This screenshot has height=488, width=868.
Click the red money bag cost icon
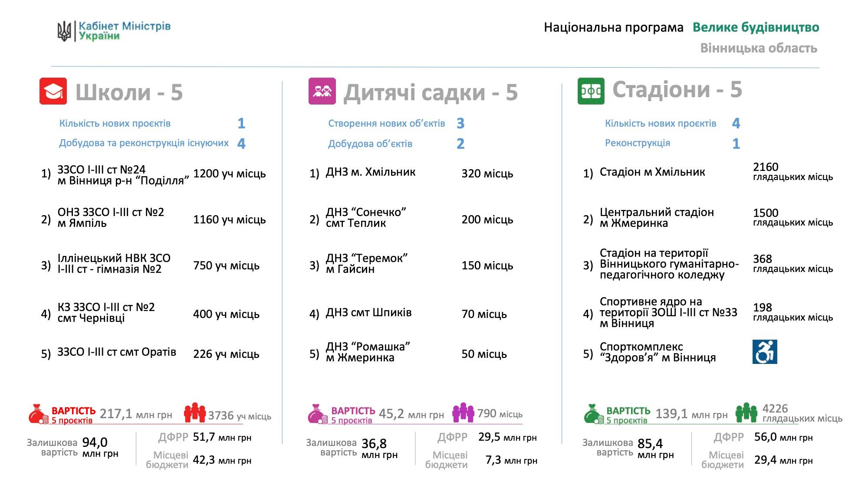pos(38,414)
